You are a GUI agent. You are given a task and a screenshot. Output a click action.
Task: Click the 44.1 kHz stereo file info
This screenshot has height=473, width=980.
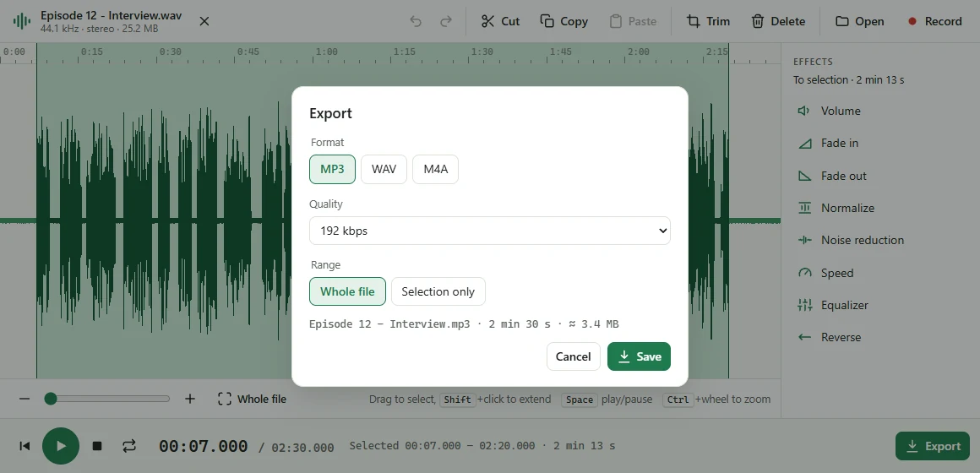(100, 29)
